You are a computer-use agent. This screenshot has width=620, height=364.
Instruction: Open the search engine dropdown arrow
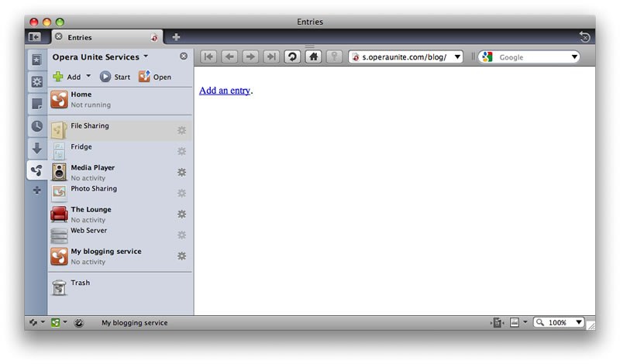574,57
